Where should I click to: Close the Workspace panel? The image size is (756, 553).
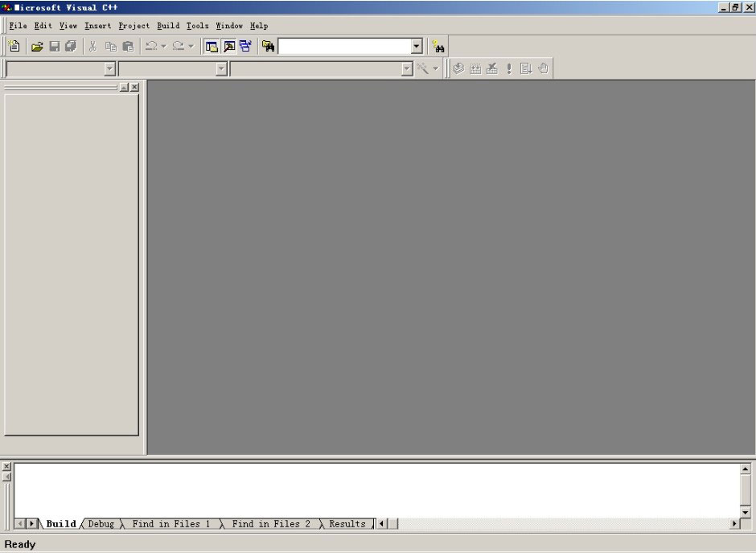tap(134, 88)
